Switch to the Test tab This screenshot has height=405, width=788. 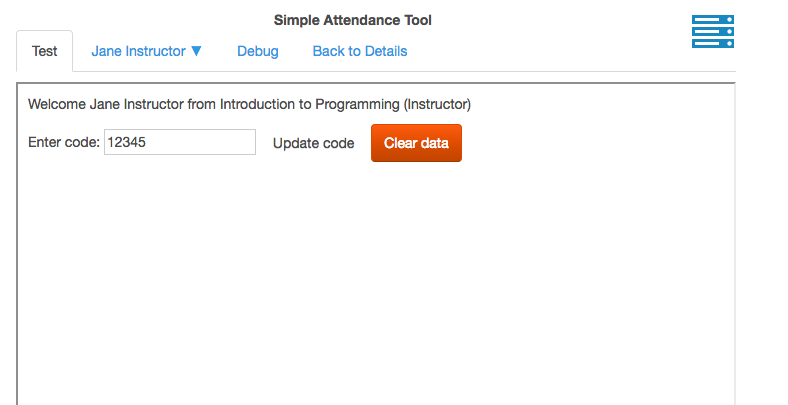point(45,51)
